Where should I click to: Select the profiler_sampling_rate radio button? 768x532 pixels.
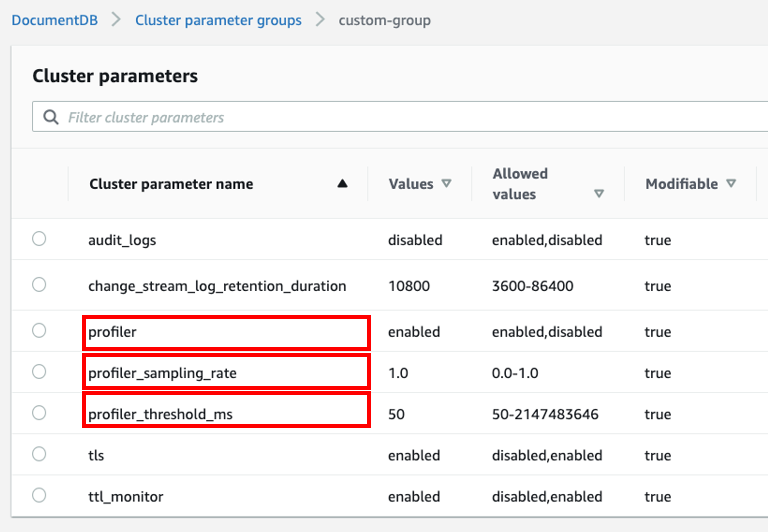39,372
